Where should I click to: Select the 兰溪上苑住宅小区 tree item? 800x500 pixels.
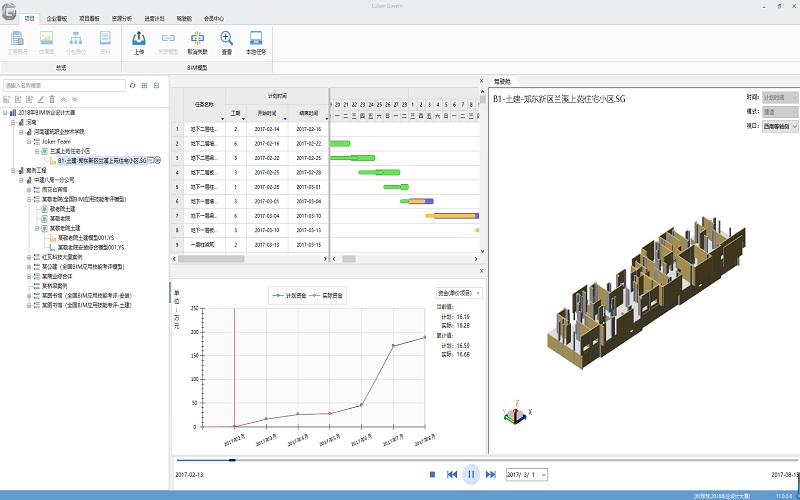70,151
